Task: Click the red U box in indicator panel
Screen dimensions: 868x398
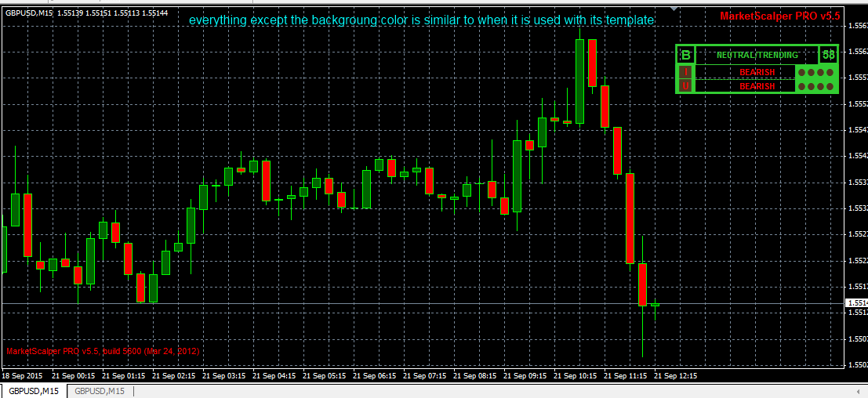Action: (x=686, y=85)
